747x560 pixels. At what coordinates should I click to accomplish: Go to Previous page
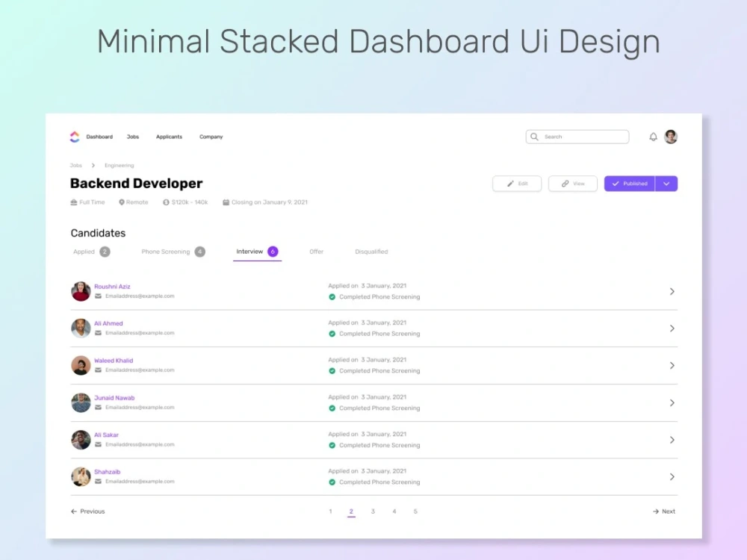coord(87,511)
